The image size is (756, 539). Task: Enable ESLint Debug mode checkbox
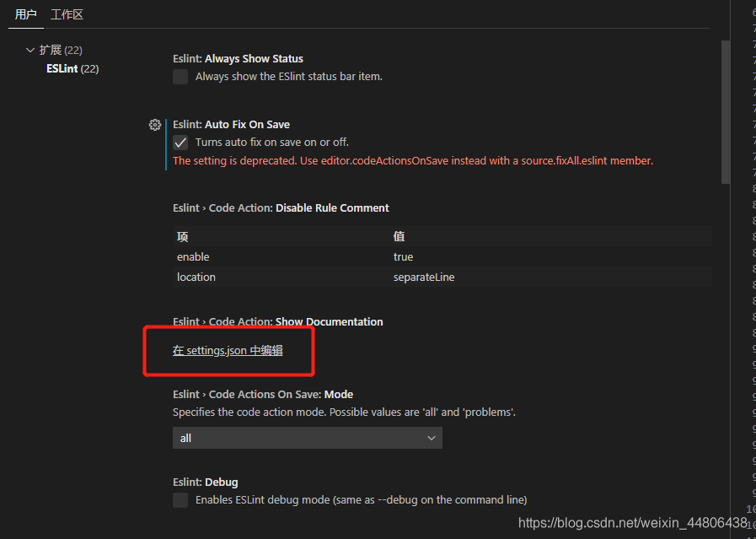coord(180,500)
